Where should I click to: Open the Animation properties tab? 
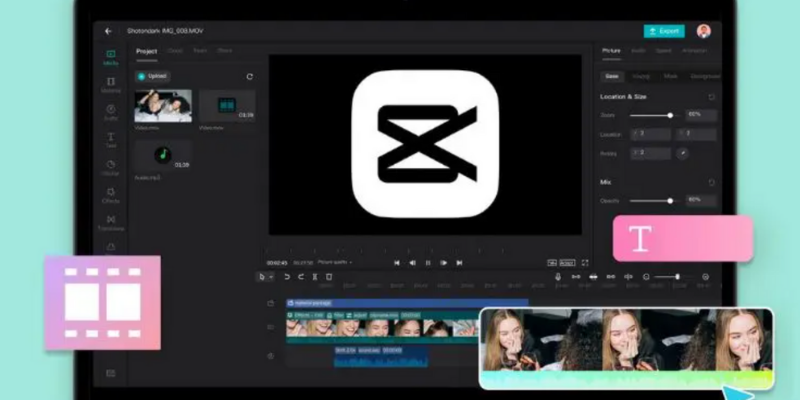pos(694,51)
